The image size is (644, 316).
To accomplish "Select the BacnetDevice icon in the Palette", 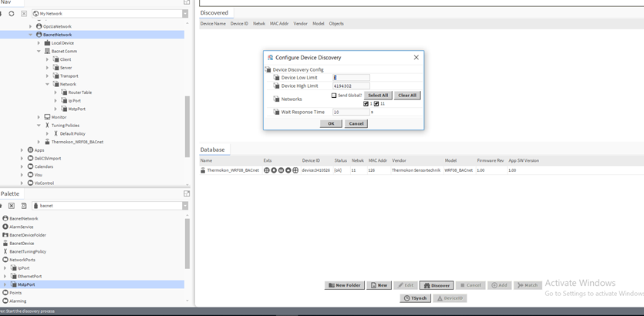I will (x=5, y=244).
